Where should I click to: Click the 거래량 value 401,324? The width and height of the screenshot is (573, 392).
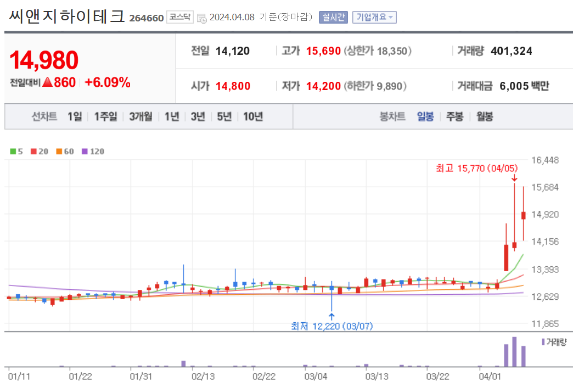pos(511,51)
